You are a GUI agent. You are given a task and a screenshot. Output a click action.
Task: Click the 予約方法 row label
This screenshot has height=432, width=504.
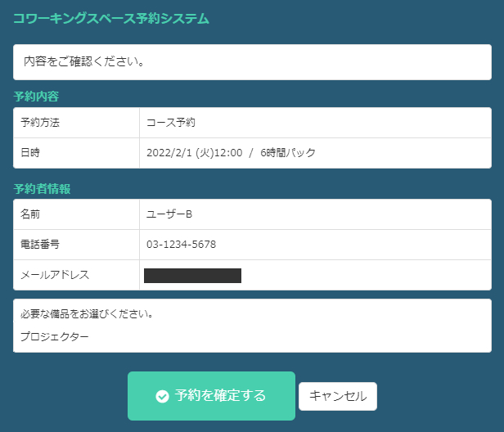pos(40,123)
